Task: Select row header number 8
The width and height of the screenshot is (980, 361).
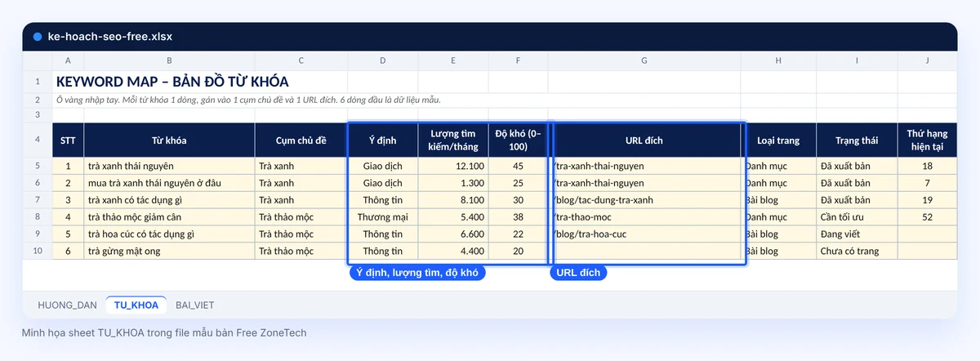Action: click(x=38, y=217)
